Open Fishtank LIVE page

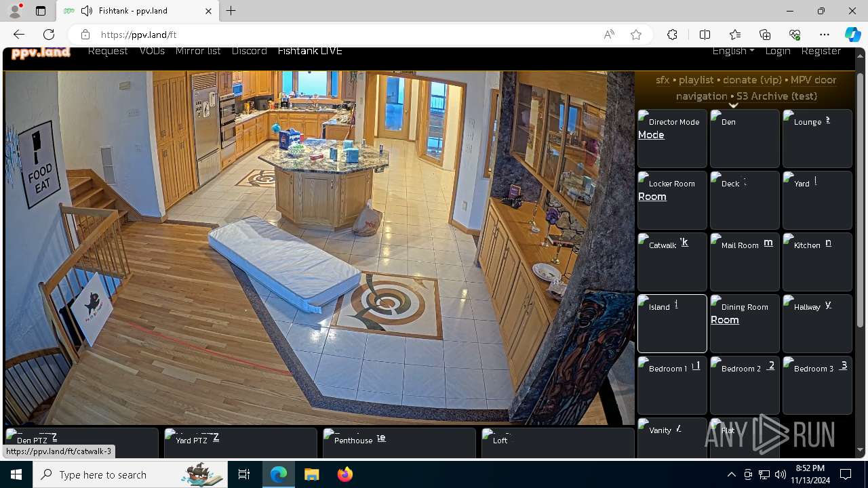point(310,51)
